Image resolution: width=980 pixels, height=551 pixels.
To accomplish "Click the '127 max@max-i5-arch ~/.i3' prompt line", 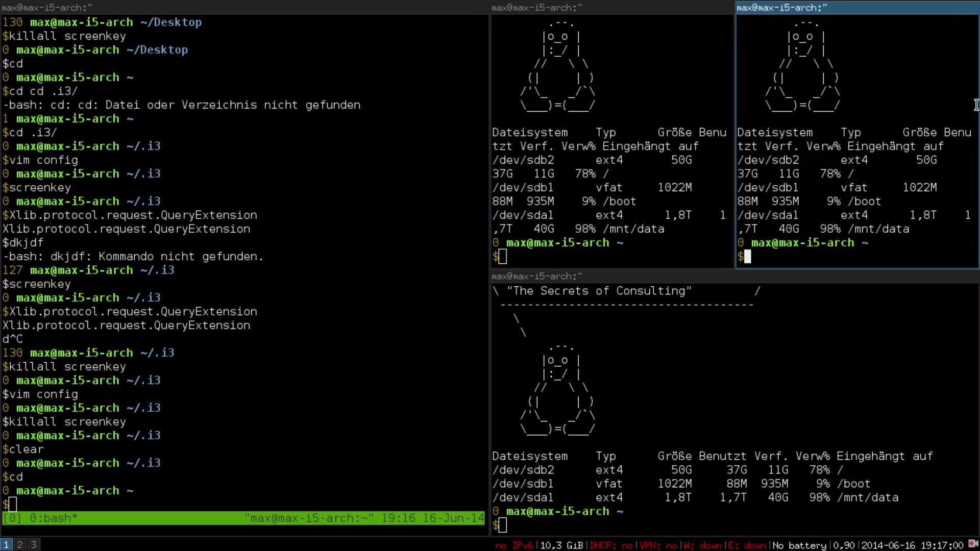I will pos(88,270).
